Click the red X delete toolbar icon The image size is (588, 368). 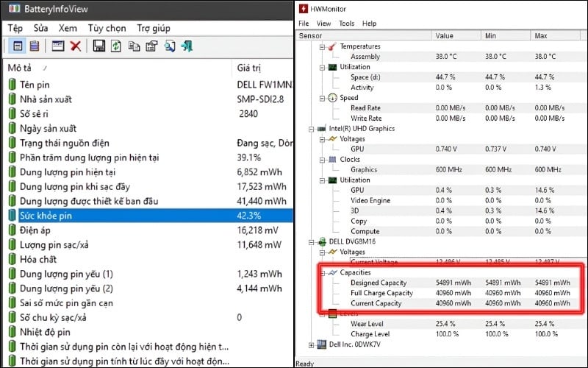(x=75, y=46)
